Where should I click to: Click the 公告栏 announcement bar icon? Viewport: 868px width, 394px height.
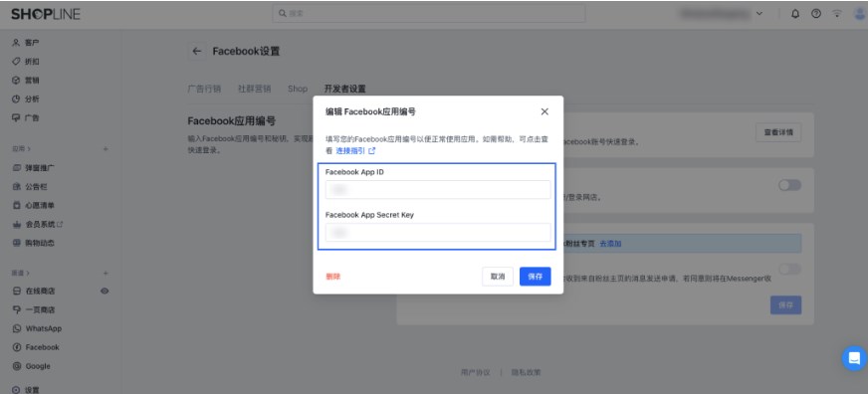tap(16, 186)
